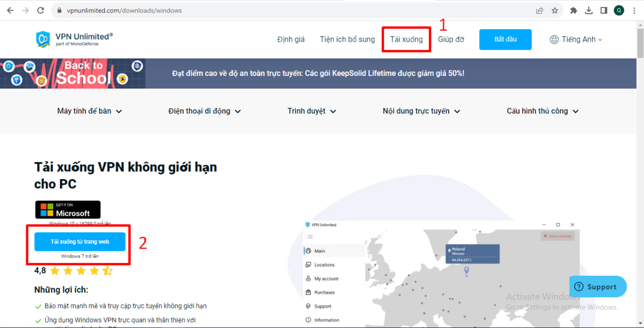The height and width of the screenshot is (328, 644).
Task: Open the Support chat widget
Action: coord(598,287)
